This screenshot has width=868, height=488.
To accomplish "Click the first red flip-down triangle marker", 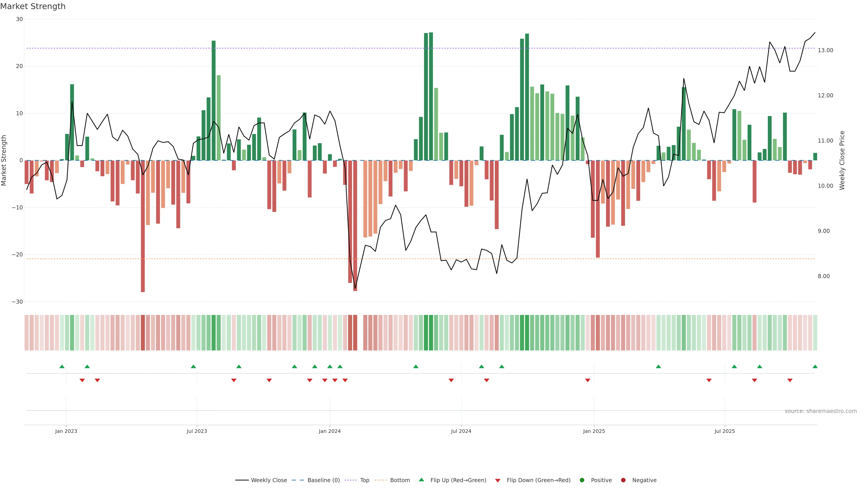I will (82, 380).
